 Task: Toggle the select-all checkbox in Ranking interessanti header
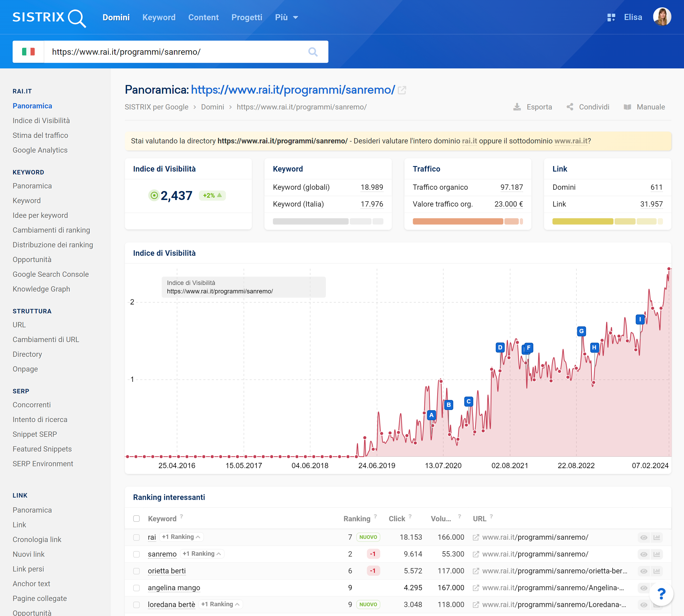(x=136, y=519)
